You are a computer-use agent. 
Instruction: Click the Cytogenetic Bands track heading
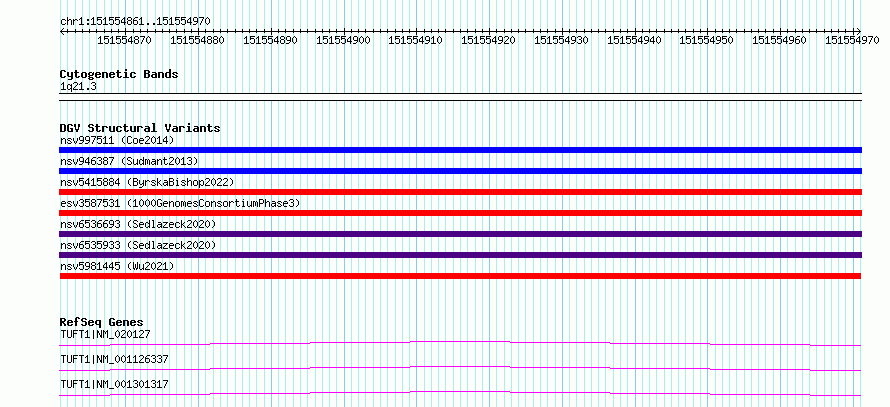click(119, 74)
